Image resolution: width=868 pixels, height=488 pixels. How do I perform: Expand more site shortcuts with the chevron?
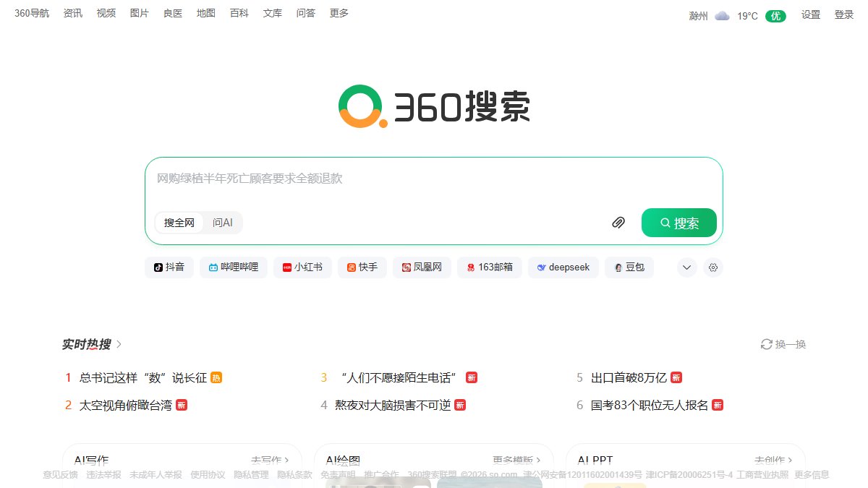tap(687, 267)
